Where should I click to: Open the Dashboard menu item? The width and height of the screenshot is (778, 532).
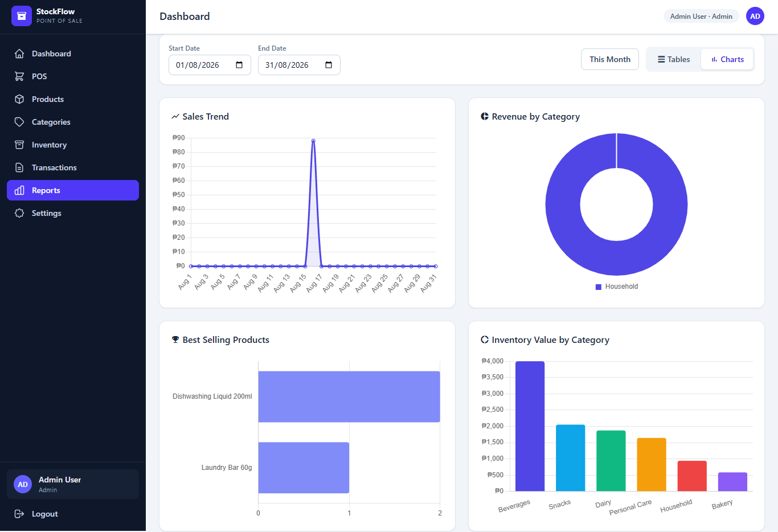point(73,54)
